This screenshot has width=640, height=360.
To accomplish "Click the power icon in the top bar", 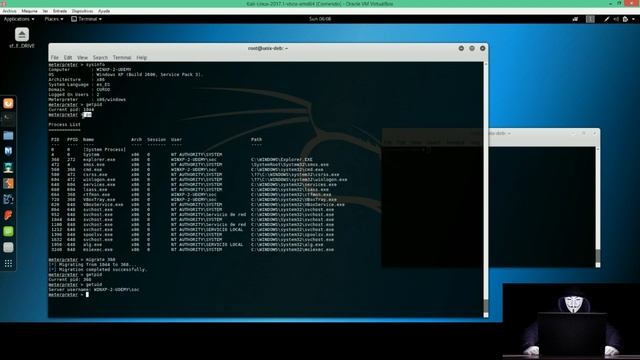I will pos(625,19).
